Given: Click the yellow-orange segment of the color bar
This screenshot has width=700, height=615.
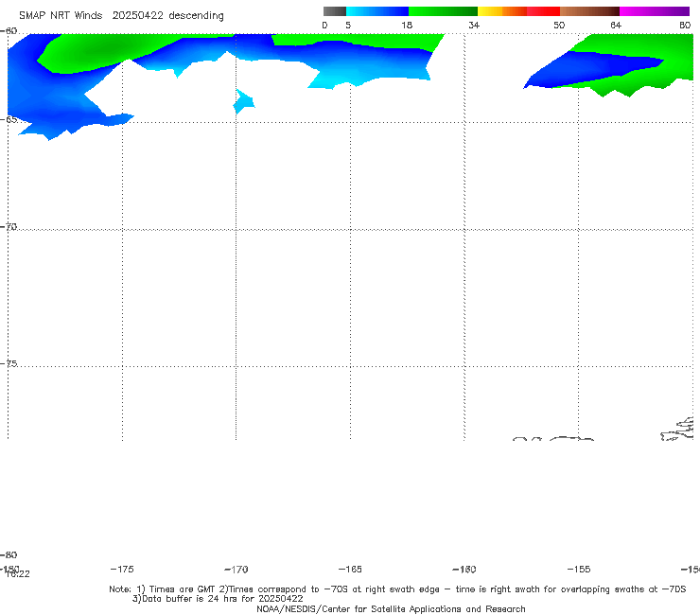Looking at the screenshot, I should coord(501,11).
